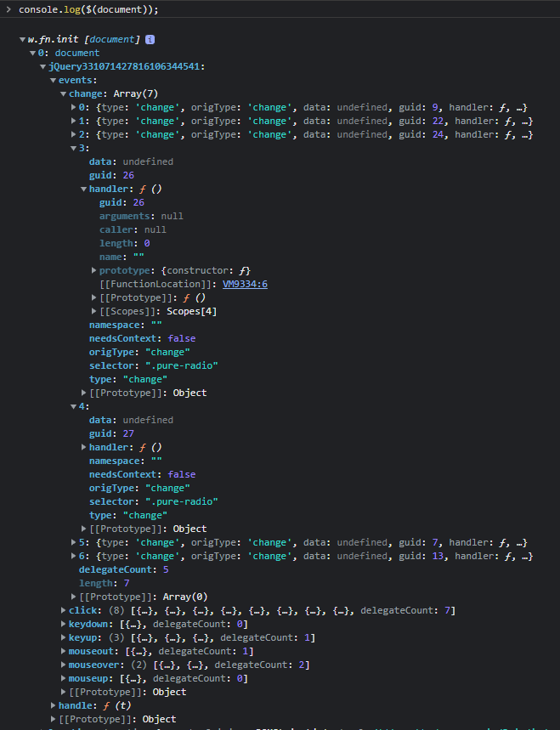Expand change array item 1 with guid 22
Viewport: 560px width, 730px height.
click(74, 121)
